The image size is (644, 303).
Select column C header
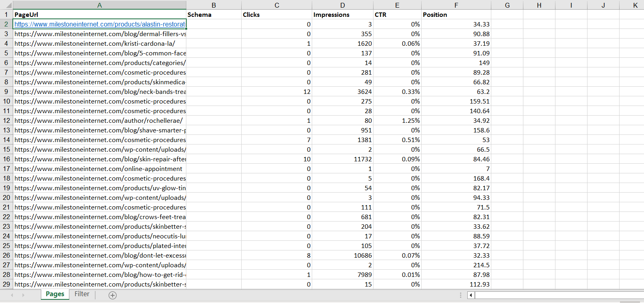coord(277,5)
